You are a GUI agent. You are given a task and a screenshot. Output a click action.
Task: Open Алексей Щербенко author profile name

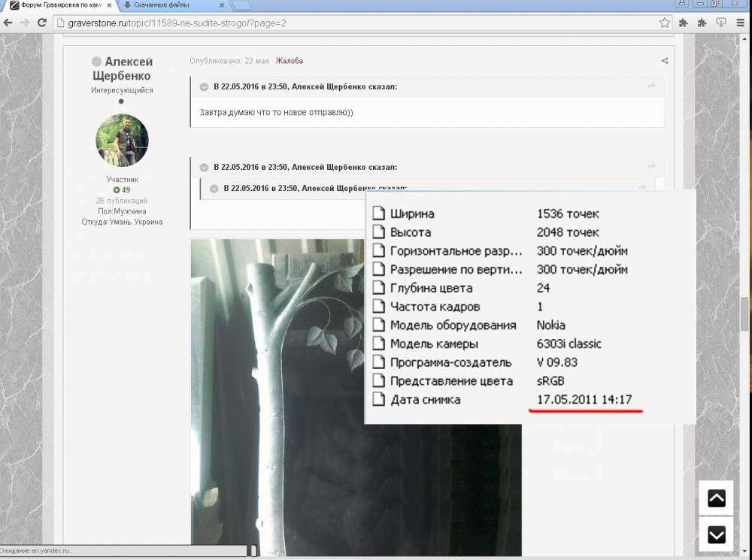click(x=122, y=68)
